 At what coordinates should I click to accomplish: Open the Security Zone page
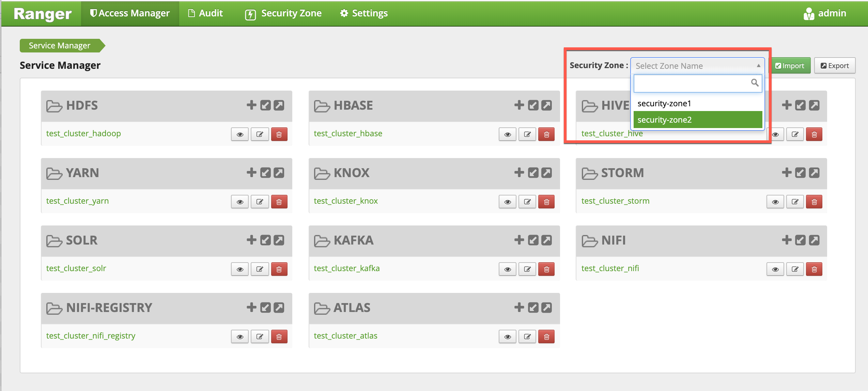[x=283, y=13]
